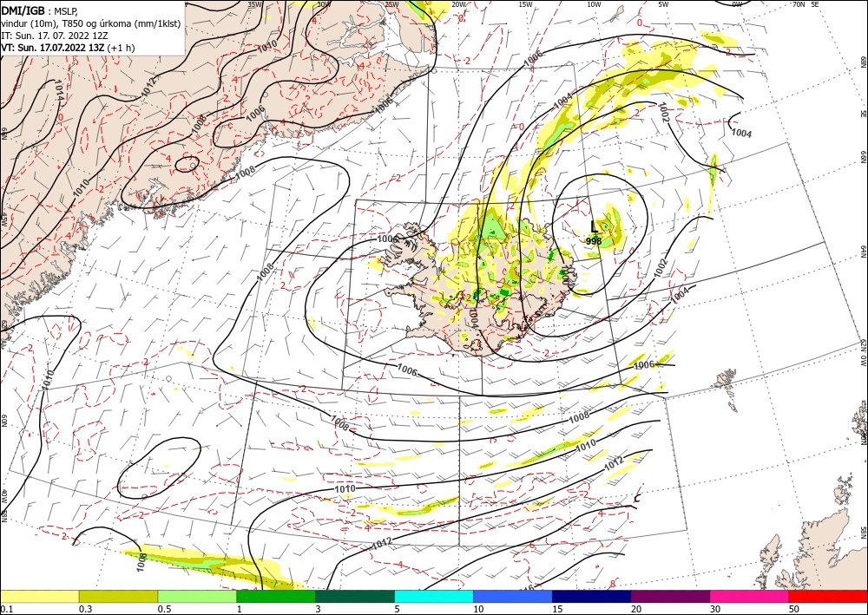Click the "30" legend value

tap(716, 609)
